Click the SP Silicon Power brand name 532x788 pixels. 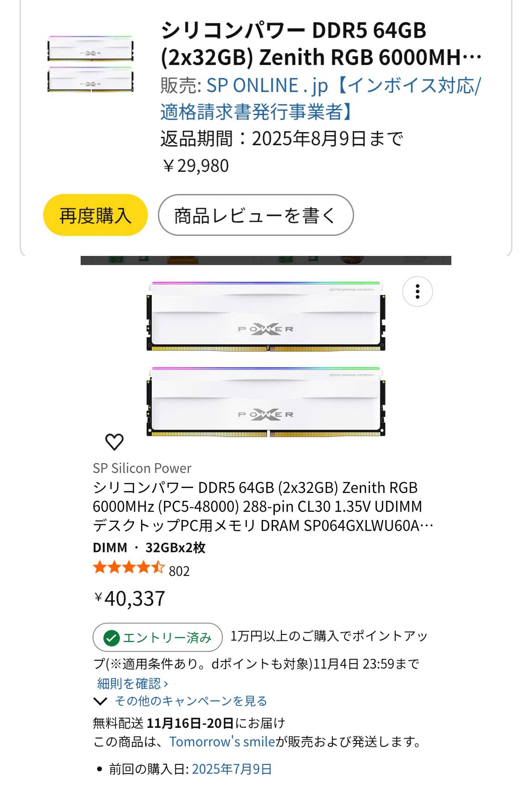click(x=142, y=468)
